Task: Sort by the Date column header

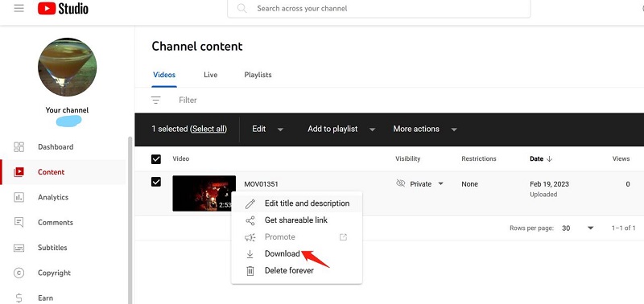Action: (536, 158)
